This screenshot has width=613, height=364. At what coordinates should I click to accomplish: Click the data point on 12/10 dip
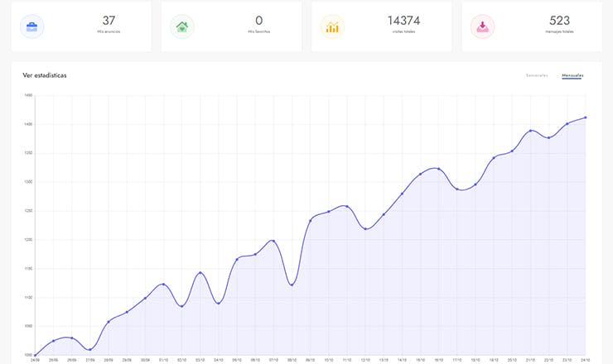click(x=365, y=229)
